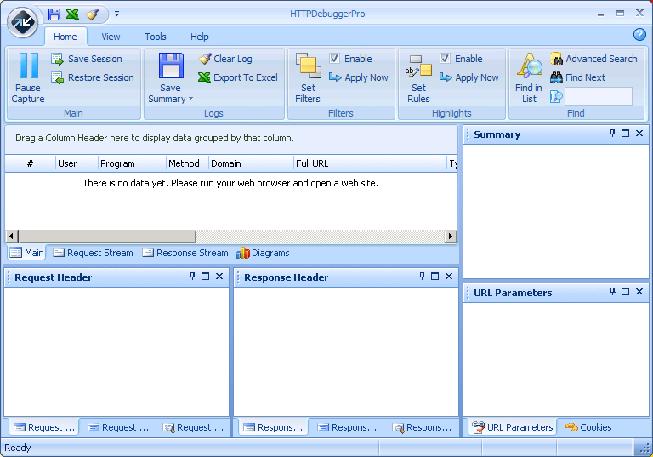Click the search text field in Find group
Viewport: 653px width, 457px height.
coord(598,97)
